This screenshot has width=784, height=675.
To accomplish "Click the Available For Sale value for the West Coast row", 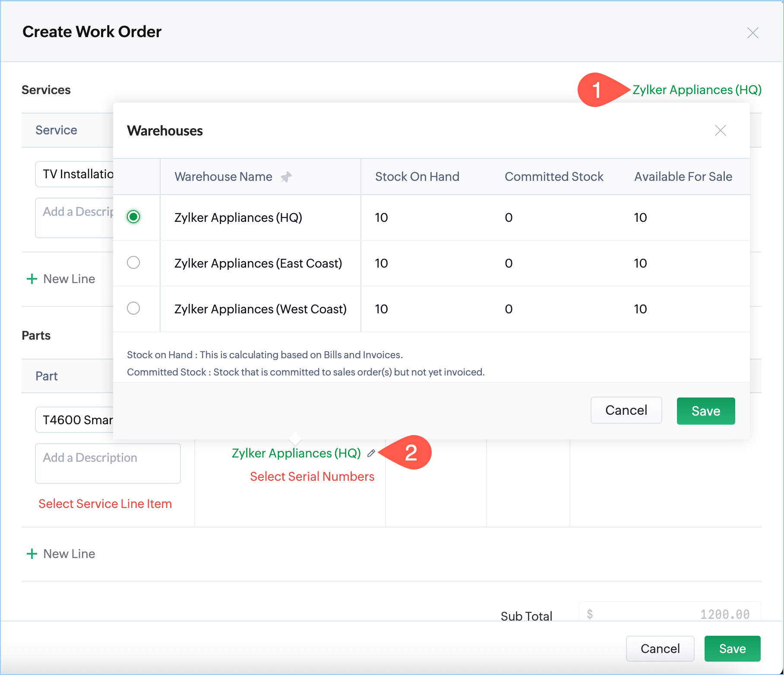I will coord(640,309).
